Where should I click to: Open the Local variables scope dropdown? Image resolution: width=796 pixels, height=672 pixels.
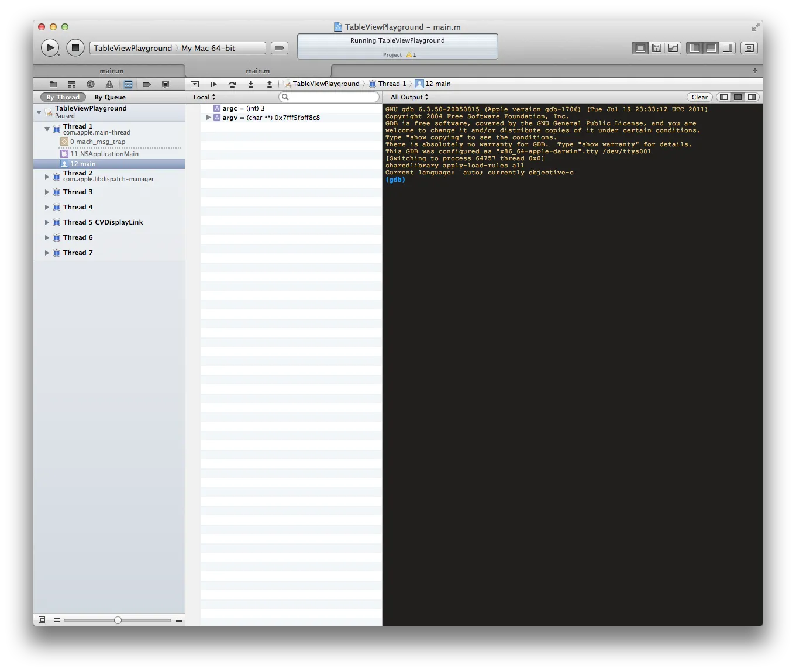205,97
